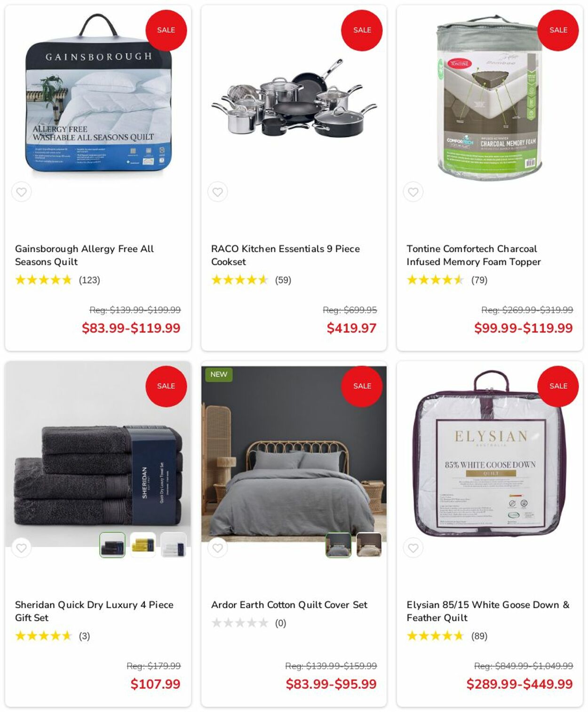Click the Sheridan towel set product image
Viewport: 588px width, 712px height.
point(98,475)
